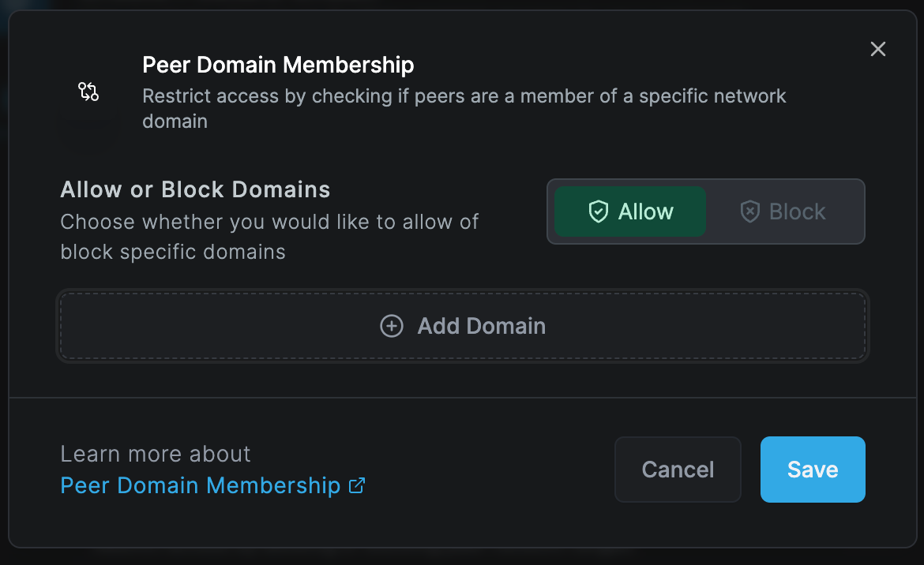Cancel the domain membership changes

678,469
